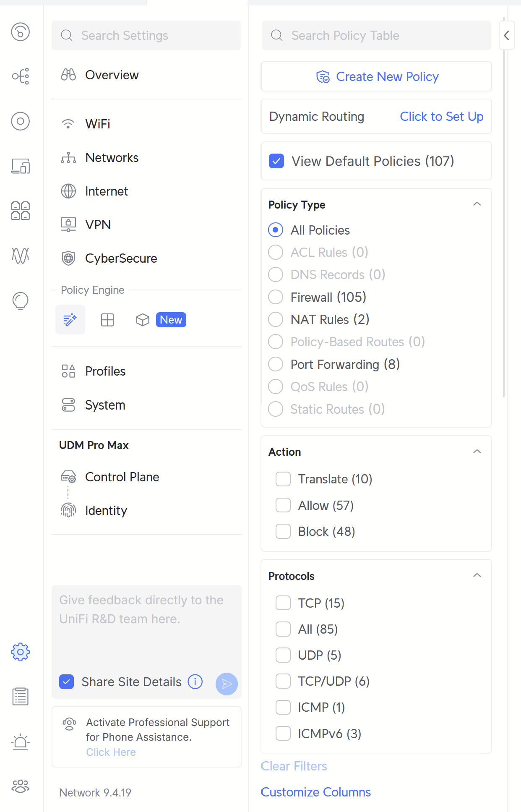Image resolution: width=521 pixels, height=812 pixels.
Task: Open the Client Devices sidebar icon
Action: (20, 166)
